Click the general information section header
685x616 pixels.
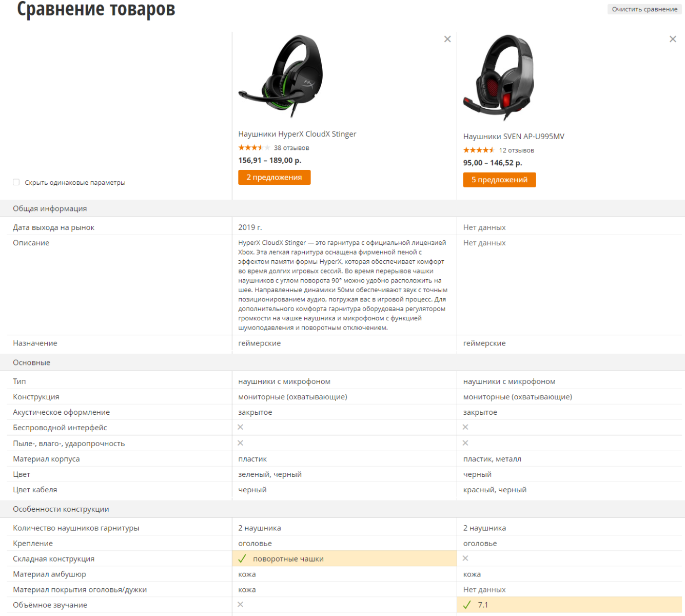point(50,208)
